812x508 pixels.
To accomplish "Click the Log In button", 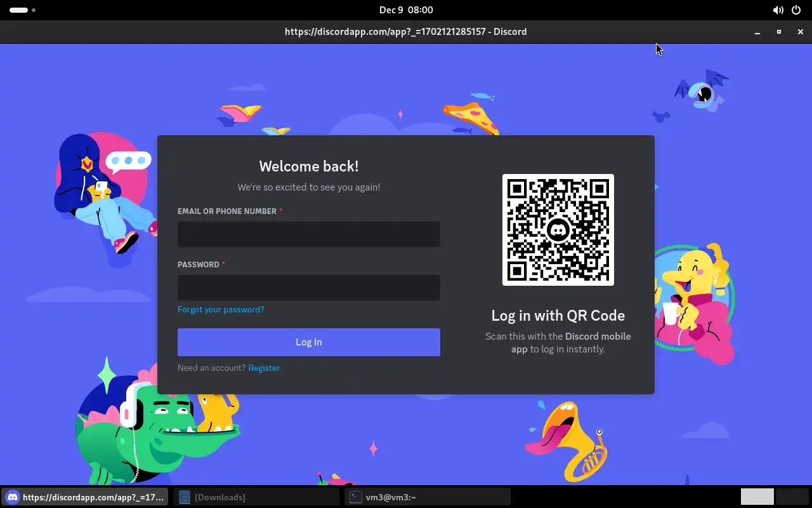I will (309, 342).
